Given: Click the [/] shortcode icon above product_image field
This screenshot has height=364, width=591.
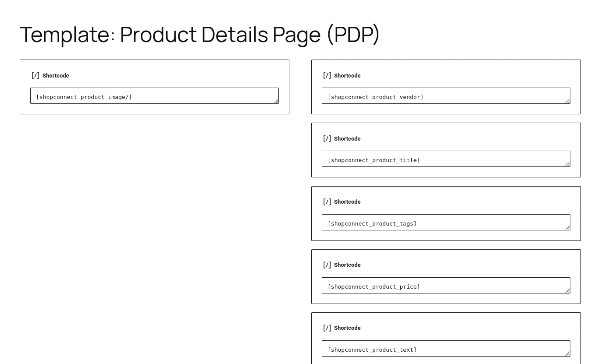Looking at the screenshot, I should (36, 75).
